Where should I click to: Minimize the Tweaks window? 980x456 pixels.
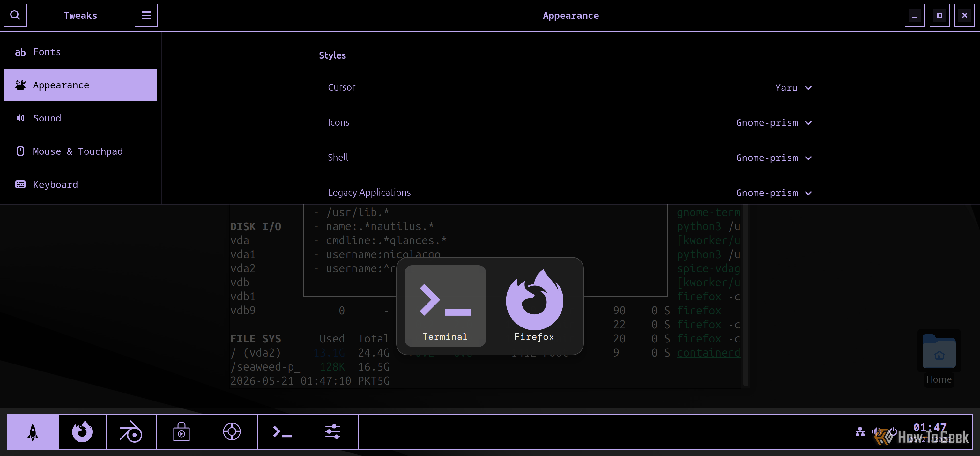pos(915,15)
